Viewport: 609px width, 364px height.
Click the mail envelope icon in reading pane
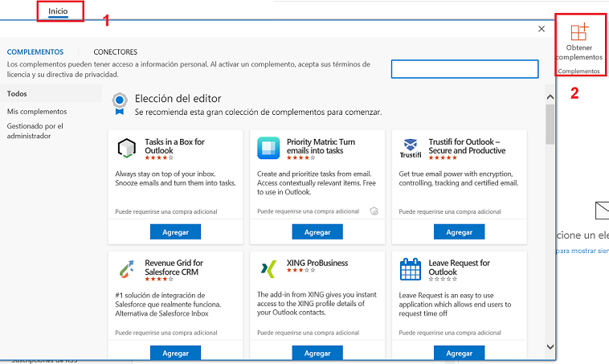[x=602, y=211]
